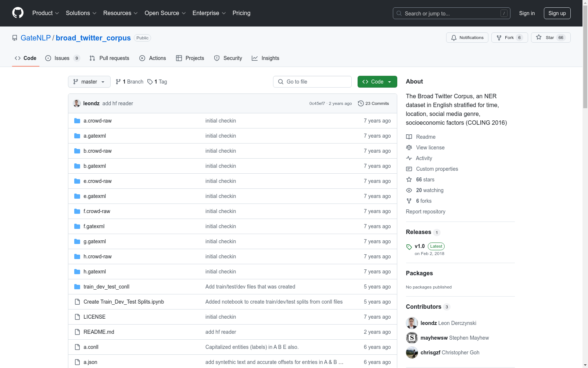
Task: Expand the Solutions menu
Action: [x=81, y=13]
